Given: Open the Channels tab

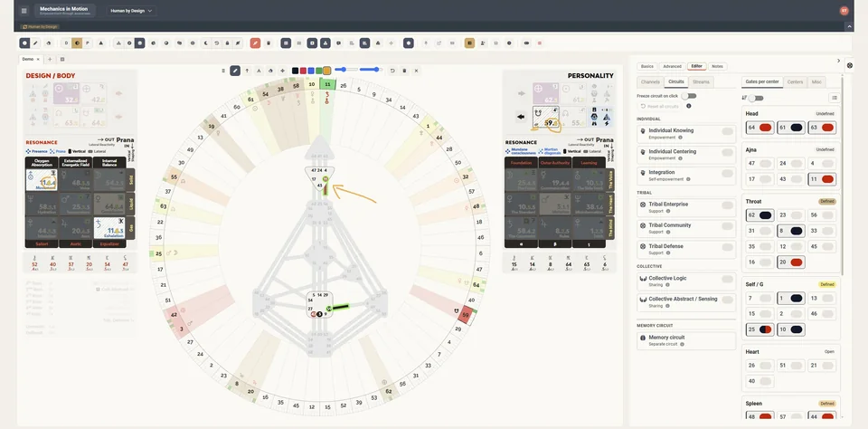Looking at the screenshot, I should tap(650, 82).
